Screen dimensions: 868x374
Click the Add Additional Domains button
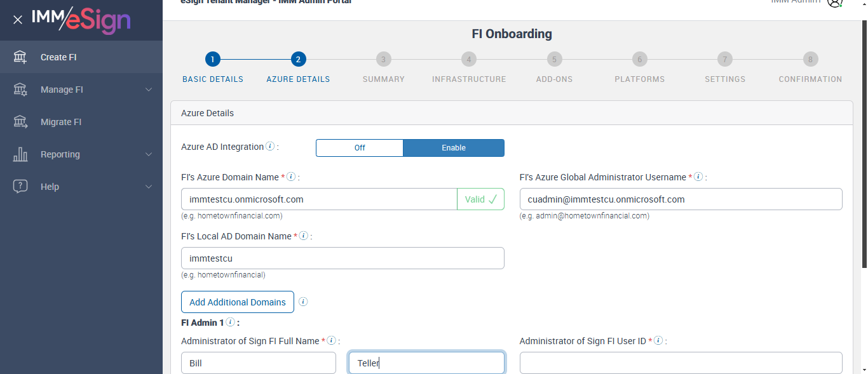(x=238, y=302)
